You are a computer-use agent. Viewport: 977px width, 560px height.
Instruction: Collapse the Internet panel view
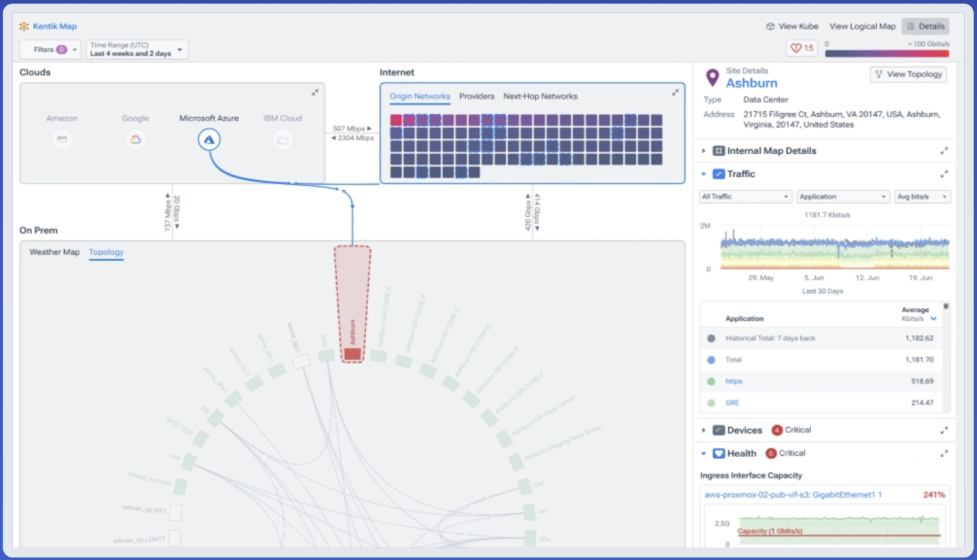[675, 93]
